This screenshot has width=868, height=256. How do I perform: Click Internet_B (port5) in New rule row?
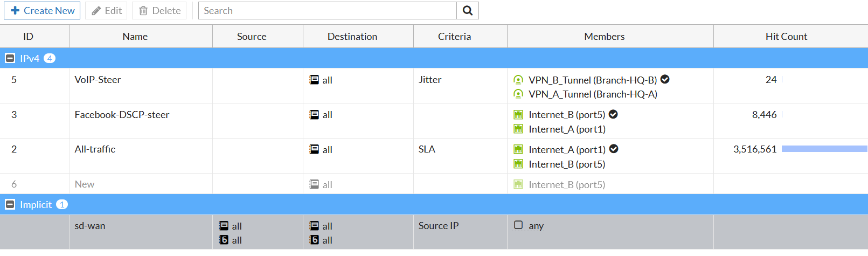coord(567,184)
